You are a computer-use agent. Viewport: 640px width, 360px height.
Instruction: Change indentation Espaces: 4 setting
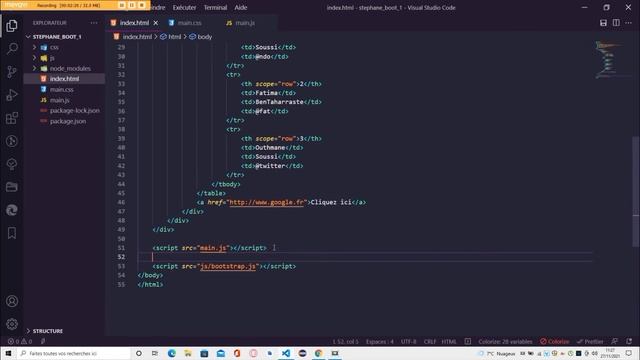tap(380, 342)
